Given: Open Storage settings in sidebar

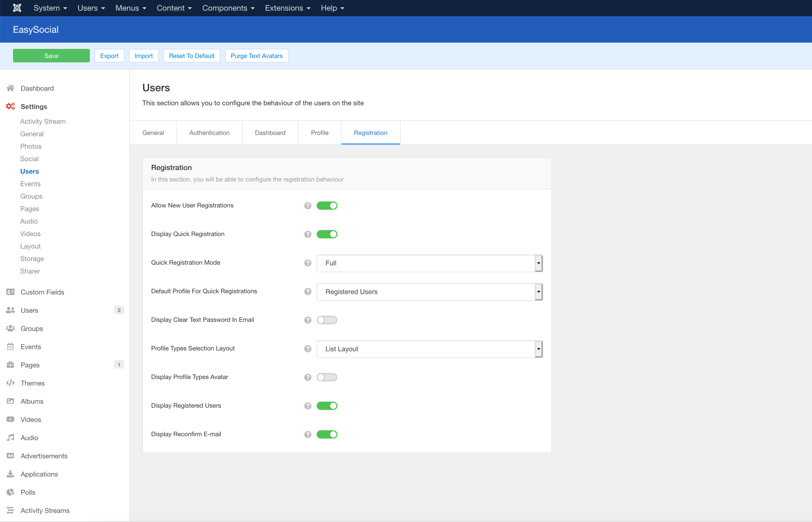Looking at the screenshot, I should coord(32,259).
